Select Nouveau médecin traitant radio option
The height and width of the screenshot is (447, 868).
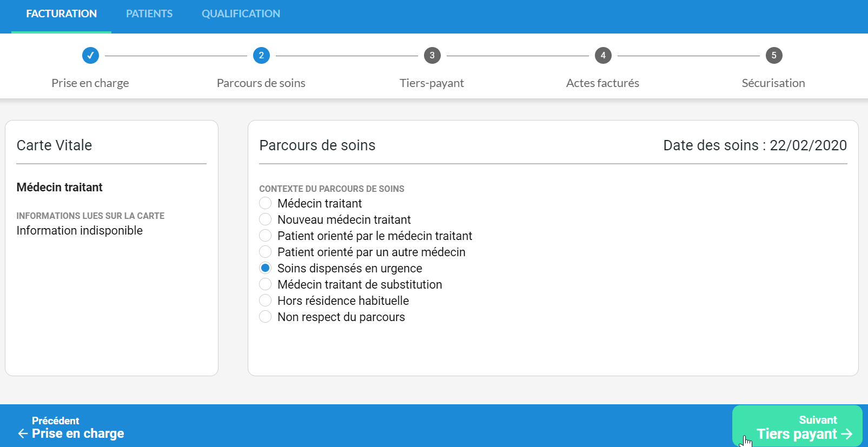click(x=265, y=219)
